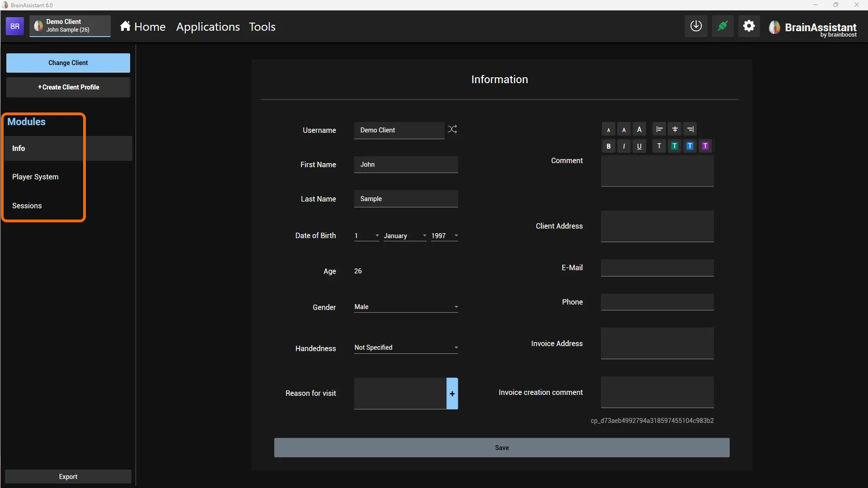Open the Applications menu
868x488 pixels.
(208, 27)
